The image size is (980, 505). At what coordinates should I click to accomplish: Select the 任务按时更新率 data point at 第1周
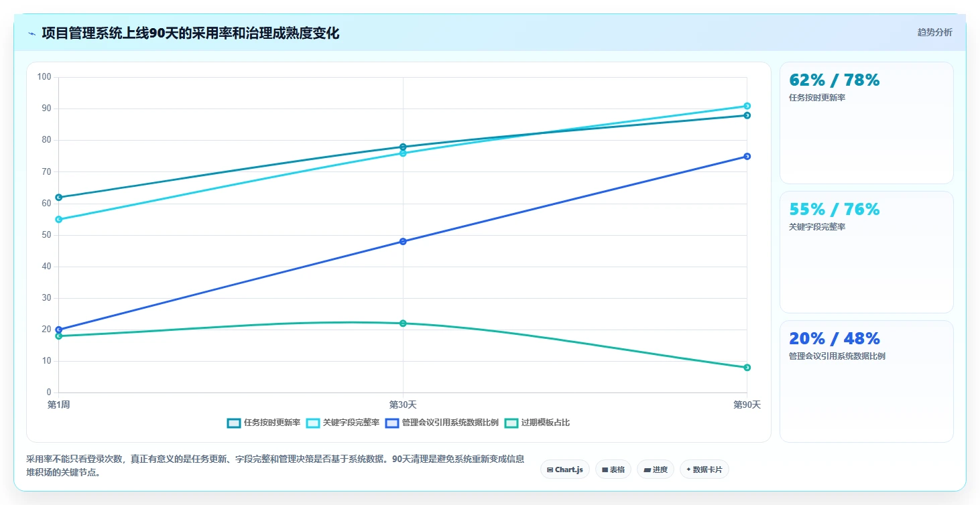coord(59,197)
